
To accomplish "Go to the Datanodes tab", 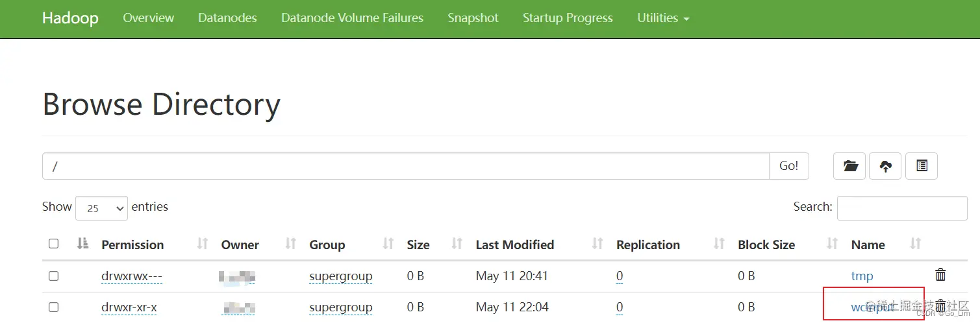I will [227, 18].
